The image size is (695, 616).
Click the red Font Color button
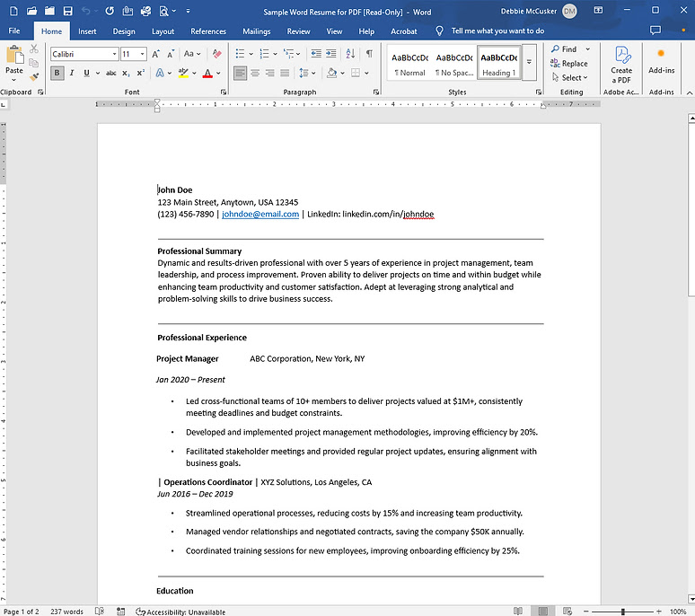pyautogui.click(x=207, y=73)
